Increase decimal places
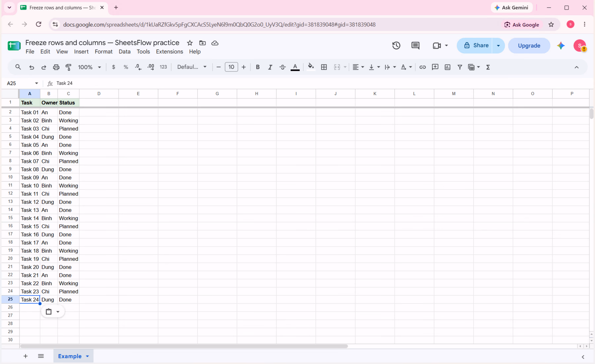Screen dimensions: 595x364 151,67
